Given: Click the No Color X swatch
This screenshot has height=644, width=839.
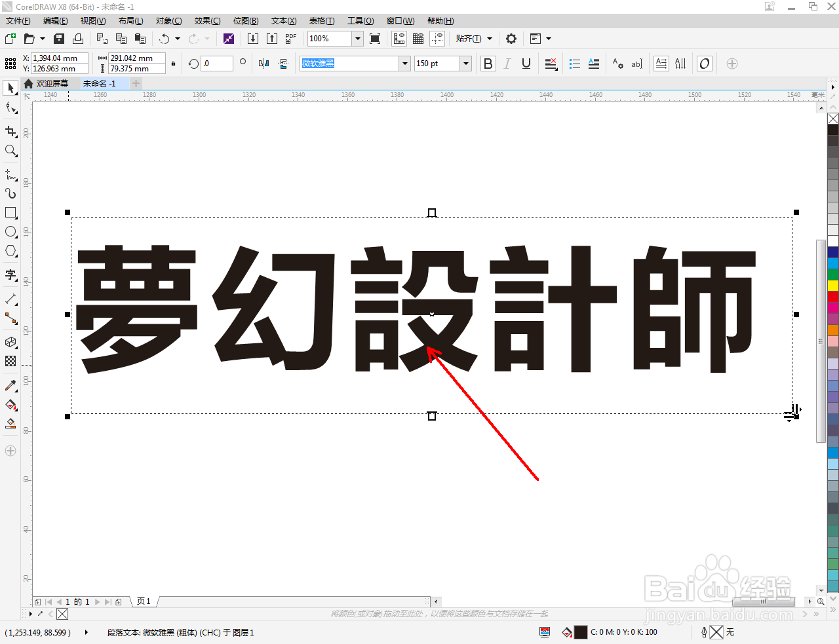Looking at the screenshot, I should [x=833, y=119].
